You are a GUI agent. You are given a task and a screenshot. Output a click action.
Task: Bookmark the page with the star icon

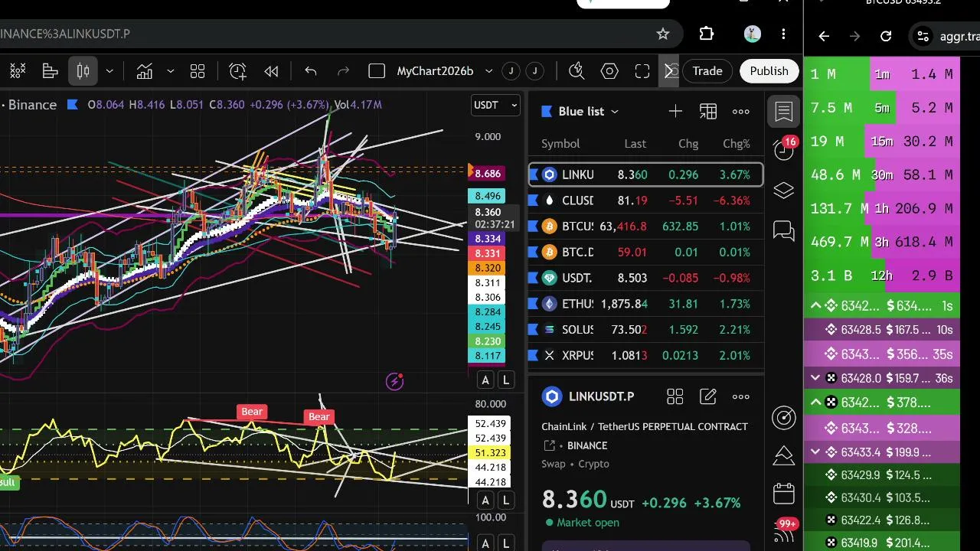click(x=663, y=34)
